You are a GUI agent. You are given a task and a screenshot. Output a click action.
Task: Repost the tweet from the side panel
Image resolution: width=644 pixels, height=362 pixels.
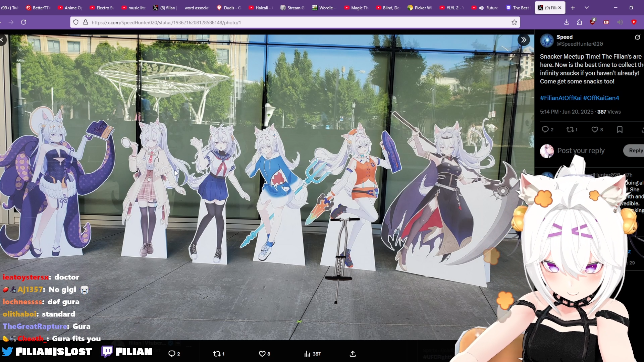coord(570,130)
